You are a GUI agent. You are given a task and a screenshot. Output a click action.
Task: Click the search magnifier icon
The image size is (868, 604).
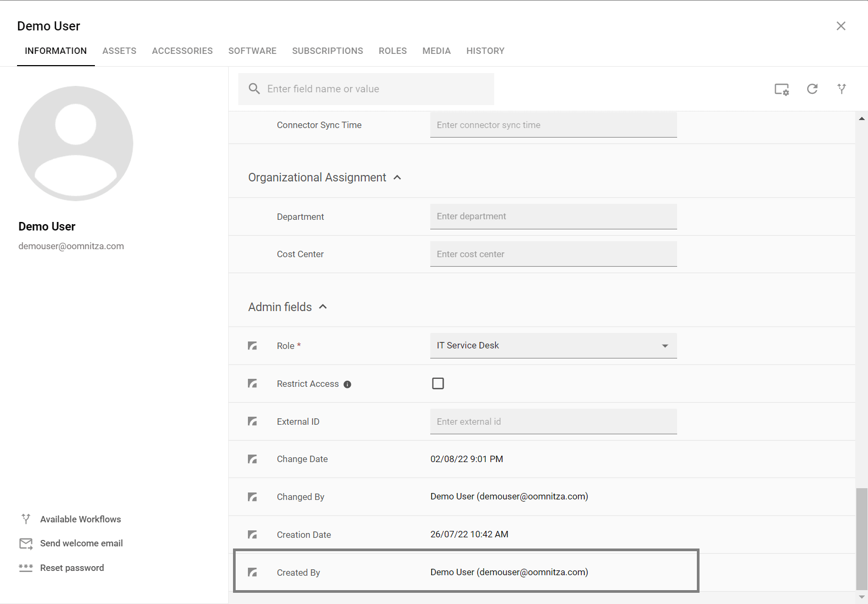click(254, 89)
